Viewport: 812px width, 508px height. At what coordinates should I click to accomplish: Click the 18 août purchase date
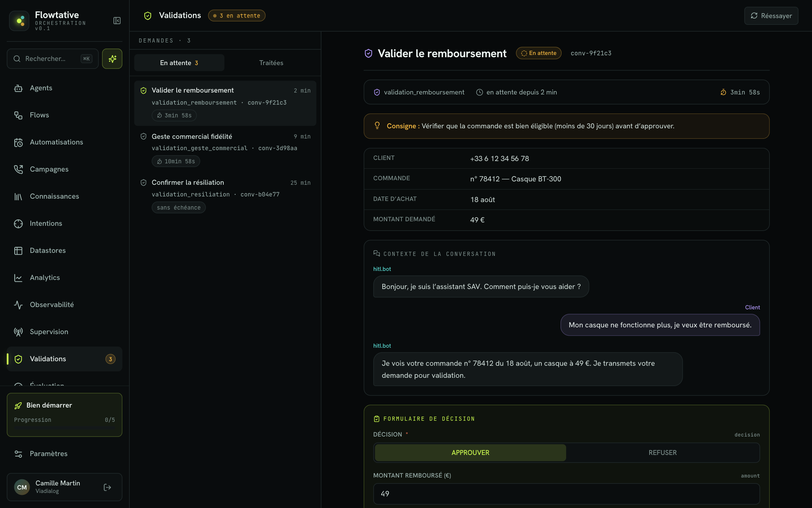pyautogui.click(x=483, y=200)
